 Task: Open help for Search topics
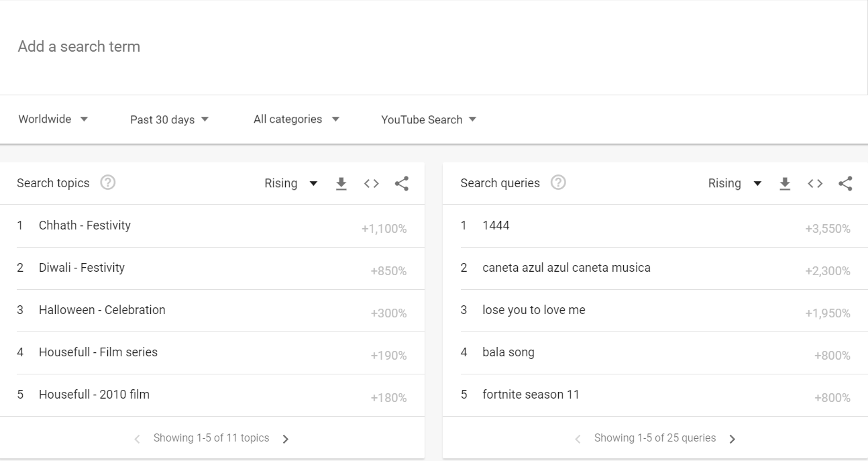pos(107,183)
